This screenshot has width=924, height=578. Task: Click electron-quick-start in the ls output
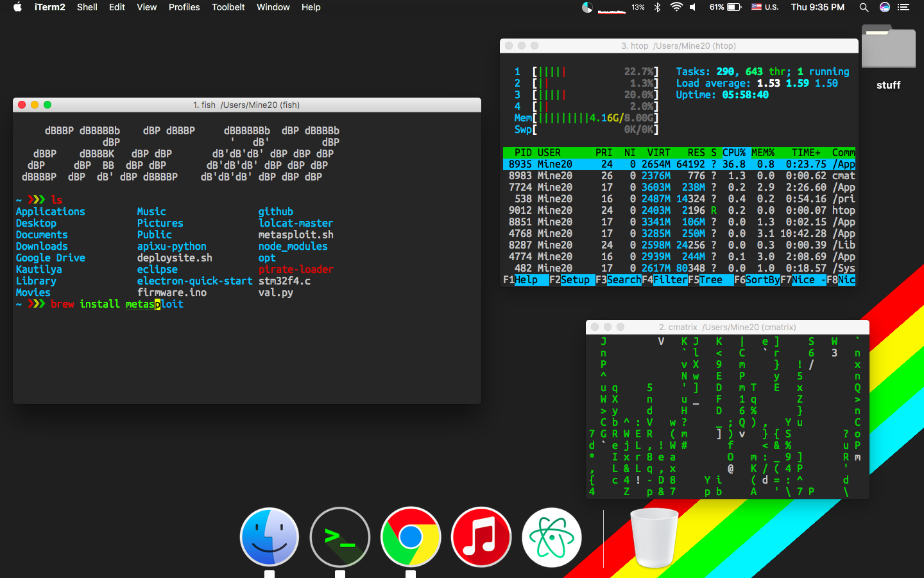(194, 281)
